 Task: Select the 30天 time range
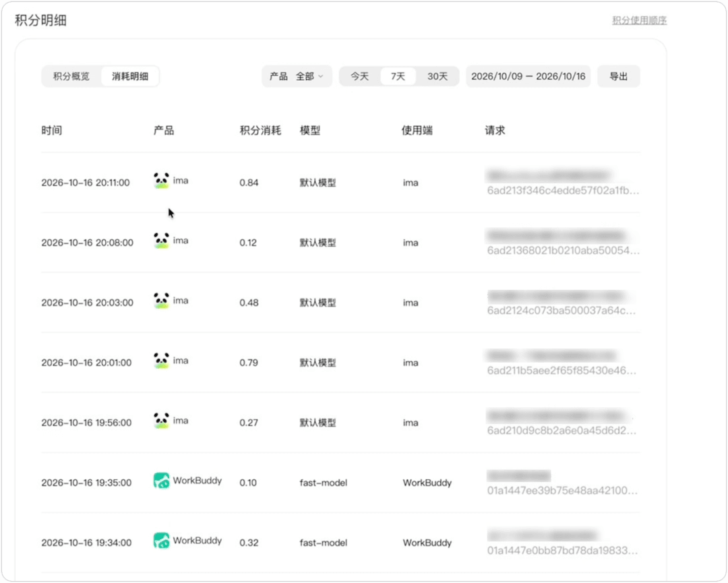click(x=437, y=76)
